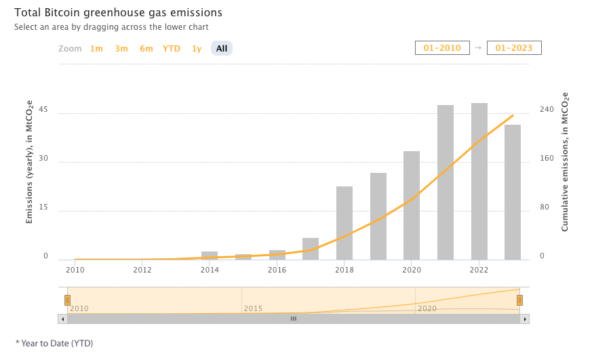Screen dimensions: 592x364
Task: Click the '80' right y-axis label
Action: pos(545,207)
